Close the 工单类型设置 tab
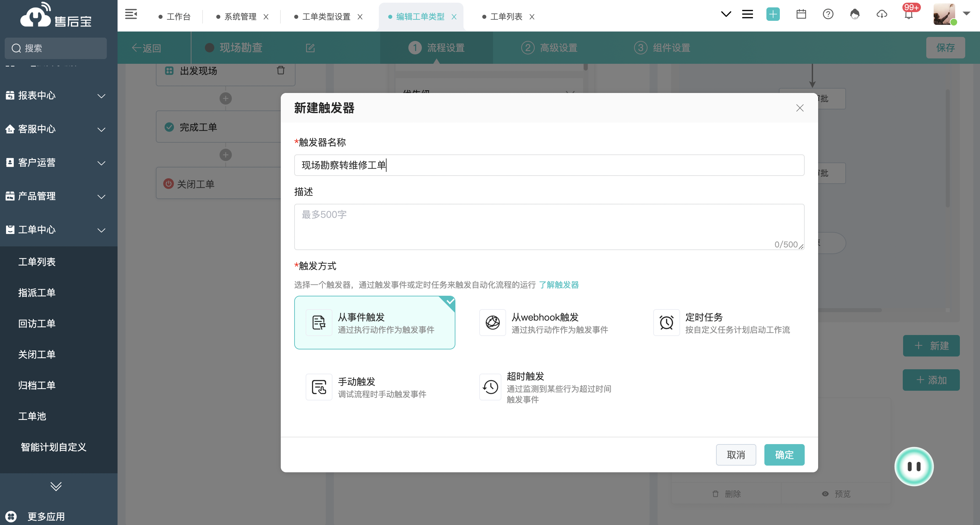The height and width of the screenshot is (525, 980). click(360, 17)
